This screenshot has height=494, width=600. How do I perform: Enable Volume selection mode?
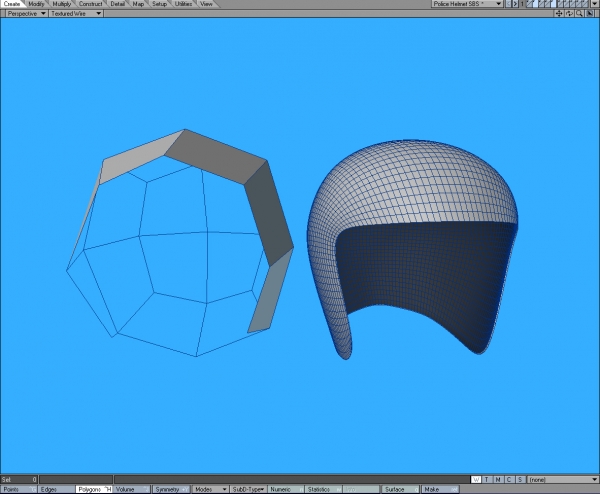click(132, 489)
